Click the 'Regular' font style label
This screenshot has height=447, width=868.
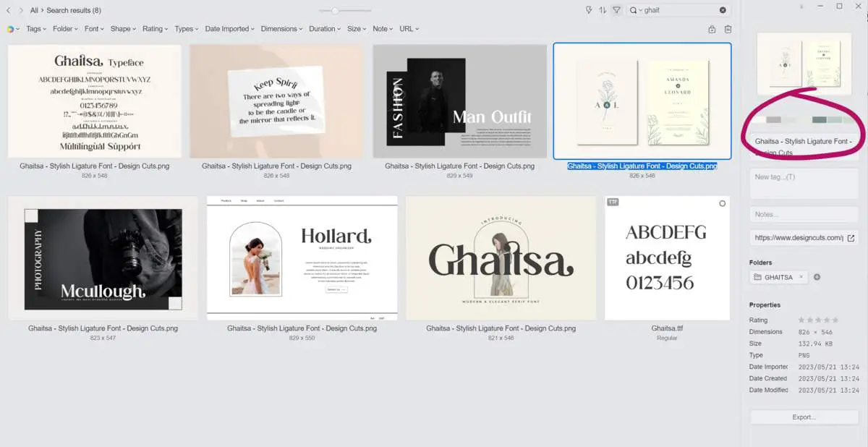tap(667, 338)
